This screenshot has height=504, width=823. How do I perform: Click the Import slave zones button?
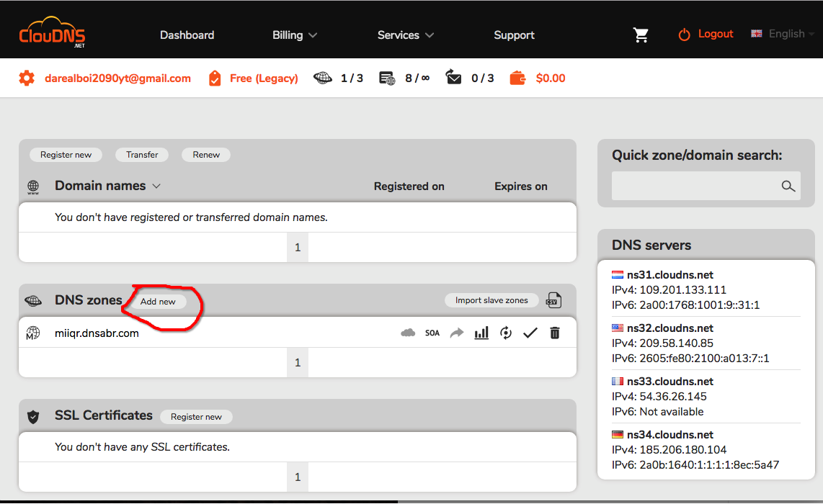(x=491, y=300)
